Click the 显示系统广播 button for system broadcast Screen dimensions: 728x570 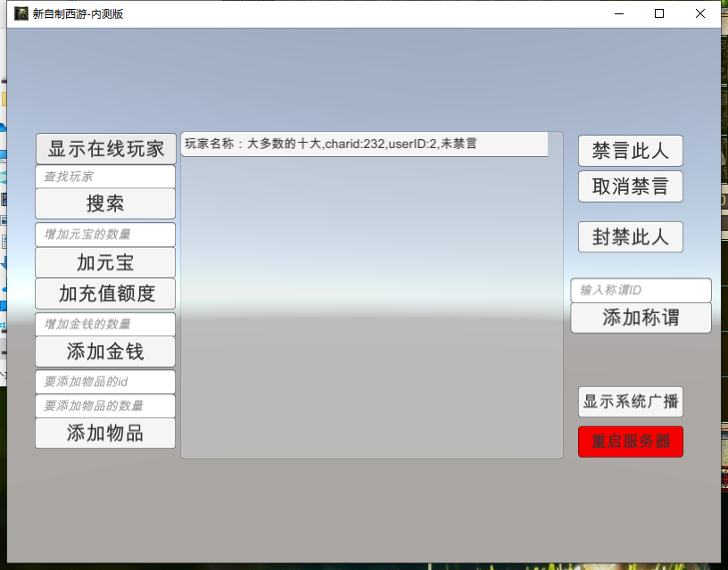click(630, 401)
